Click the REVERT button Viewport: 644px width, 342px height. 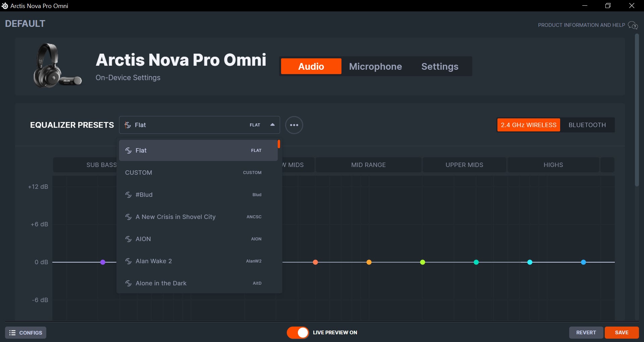[586, 333]
